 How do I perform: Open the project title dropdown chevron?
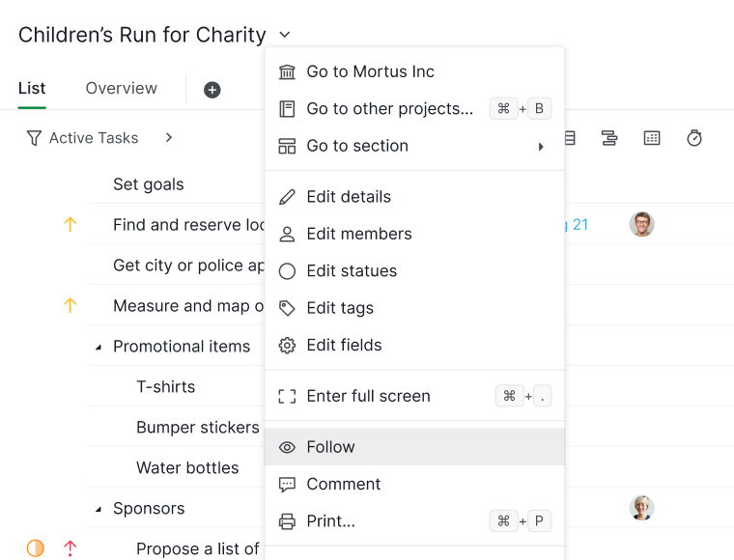[x=284, y=35]
